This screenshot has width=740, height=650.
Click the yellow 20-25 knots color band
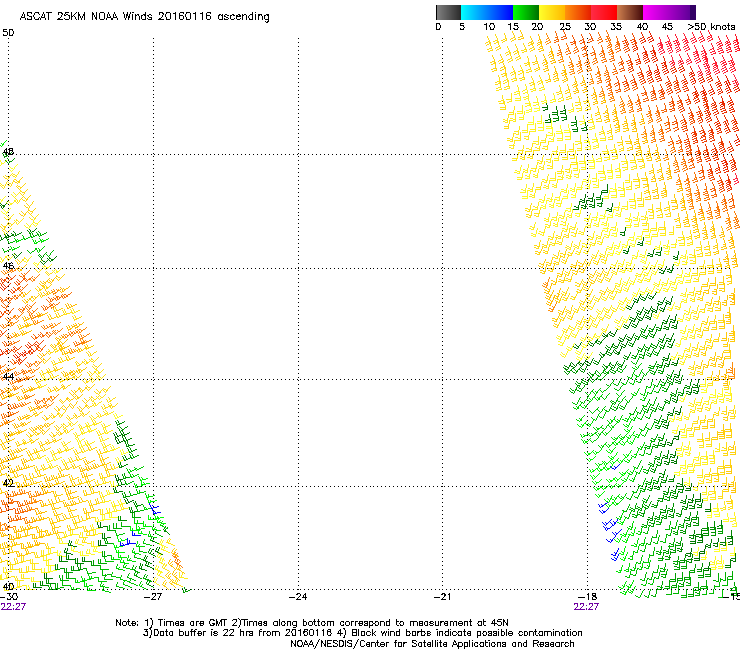[x=552, y=12]
